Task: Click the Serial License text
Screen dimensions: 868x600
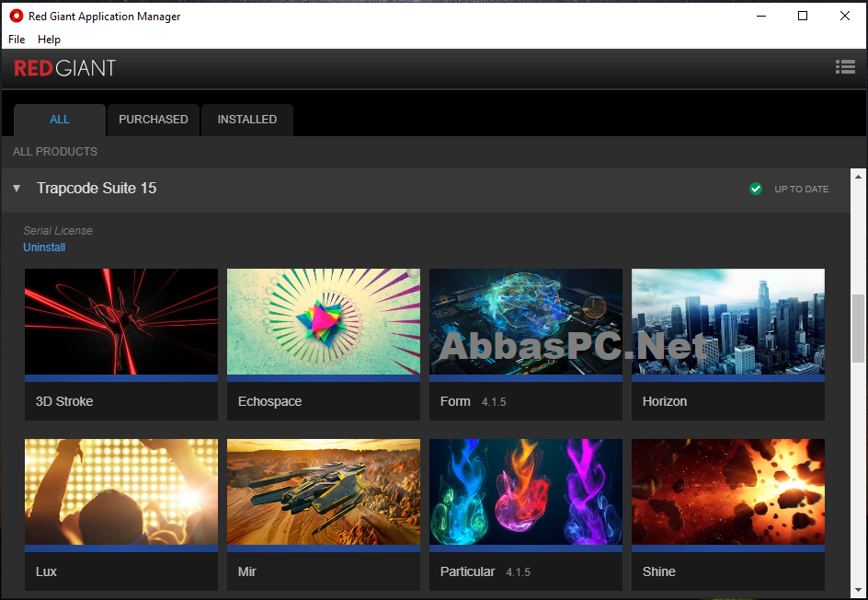Action: (x=58, y=230)
